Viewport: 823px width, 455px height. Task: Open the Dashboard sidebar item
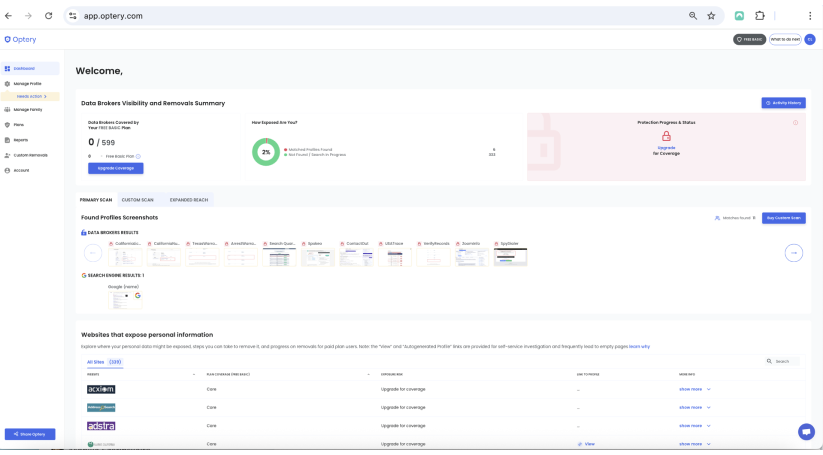pos(30,68)
